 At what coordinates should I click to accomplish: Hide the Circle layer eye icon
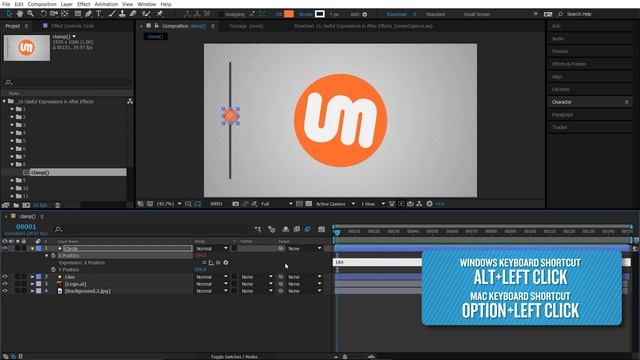pos(5,248)
